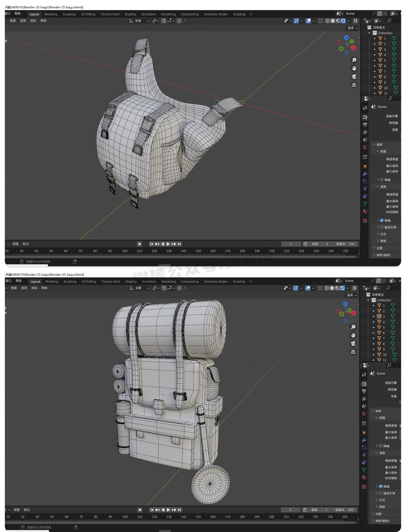
Task: Uncheck render 降噪 checkbox in sling-bag window
Action: click(x=382, y=220)
